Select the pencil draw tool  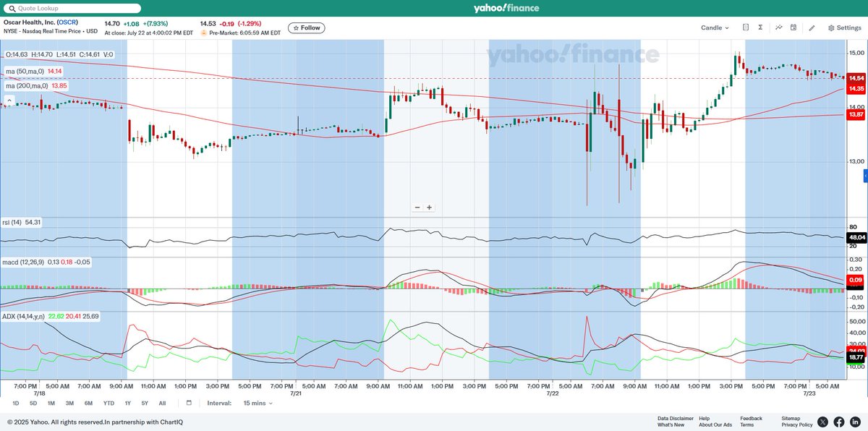click(812, 27)
